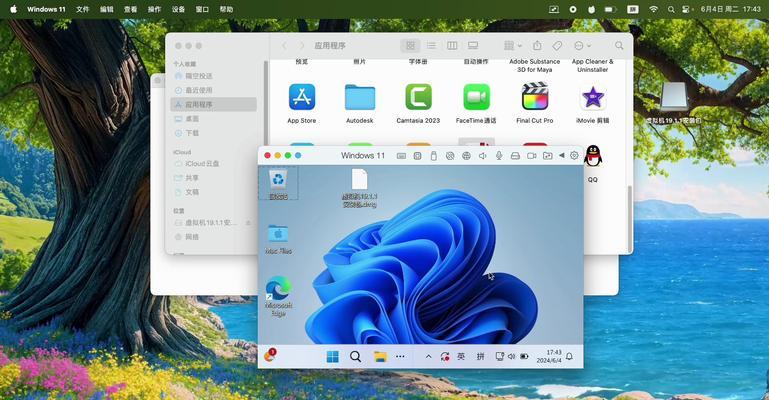
Task: Go forward in Finder with the right chevron
Action: pyautogui.click(x=302, y=46)
